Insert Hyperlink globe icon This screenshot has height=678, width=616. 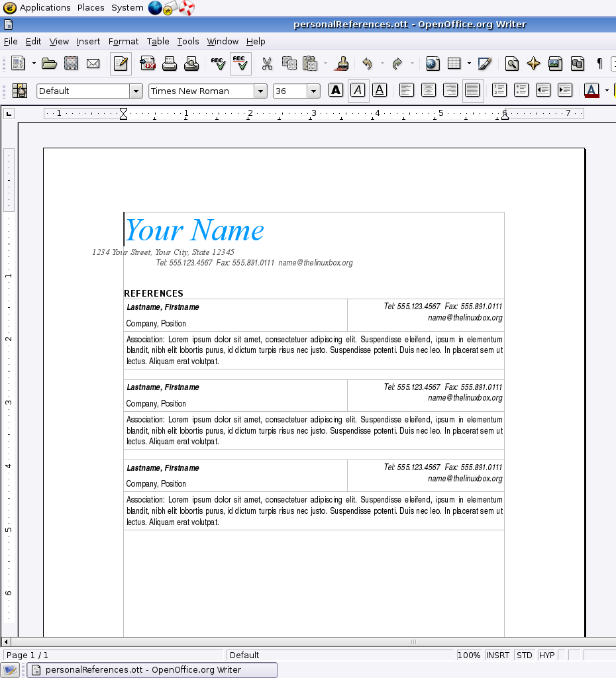[432, 64]
